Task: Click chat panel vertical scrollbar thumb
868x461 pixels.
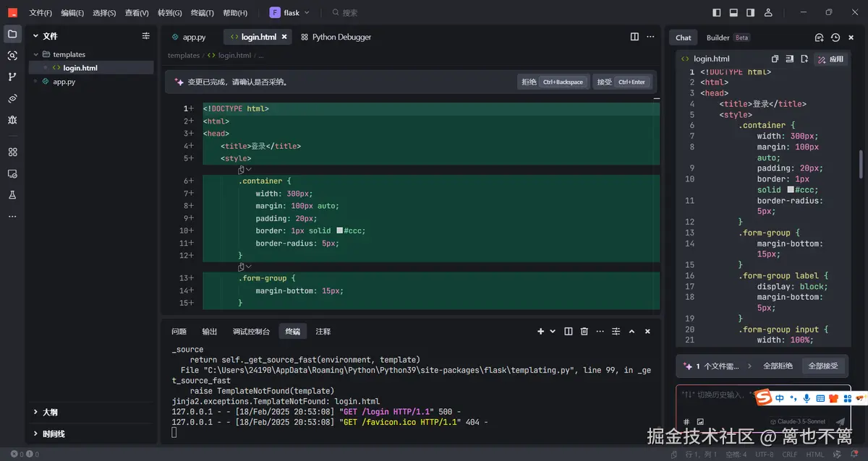Action: pos(860,164)
